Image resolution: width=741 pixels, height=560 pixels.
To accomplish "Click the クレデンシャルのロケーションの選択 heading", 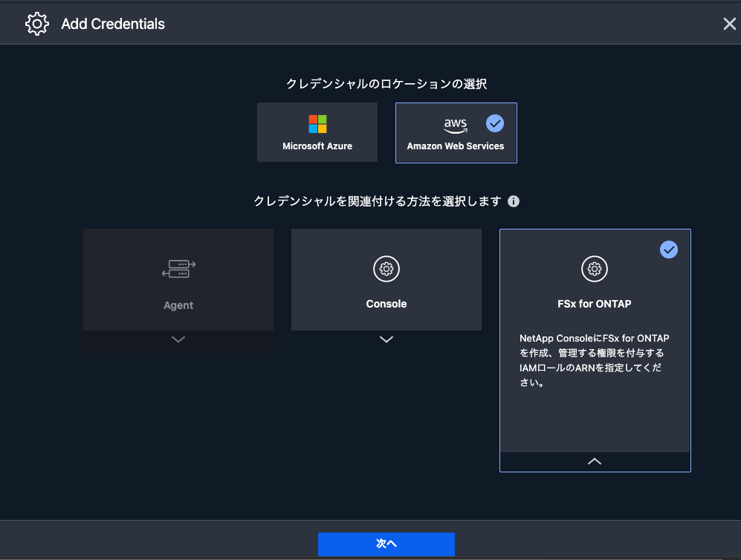I will 386,84.
